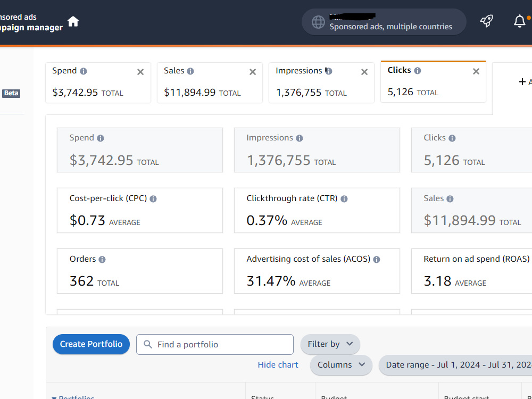The image size is (532, 399).
Task: Click the Budget start column header
Action: [x=467, y=396]
